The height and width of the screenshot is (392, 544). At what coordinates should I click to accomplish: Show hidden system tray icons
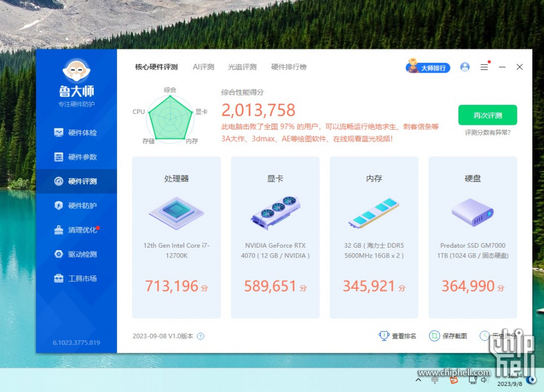coord(419,380)
